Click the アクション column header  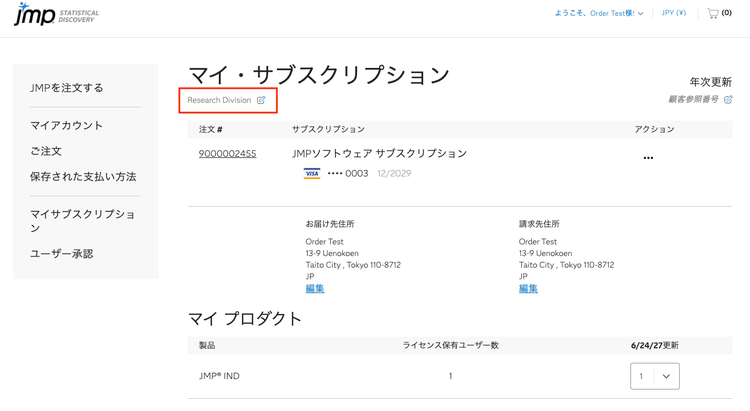pyautogui.click(x=654, y=129)
